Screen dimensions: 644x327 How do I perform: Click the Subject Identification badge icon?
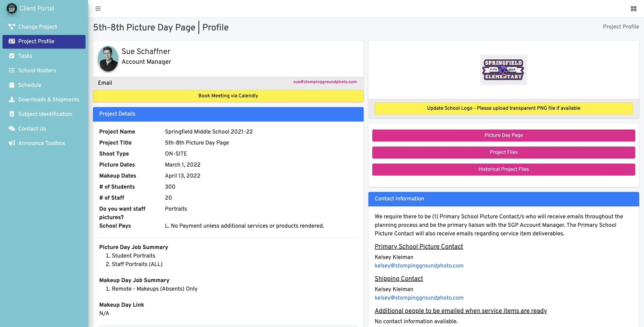(12, 114)
